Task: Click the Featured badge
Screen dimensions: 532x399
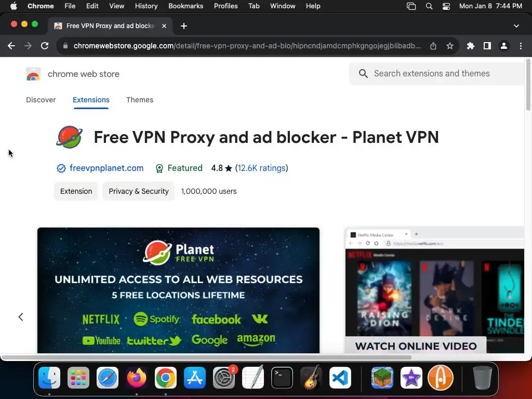Action: pyautogui.click(x=179, y=168)
